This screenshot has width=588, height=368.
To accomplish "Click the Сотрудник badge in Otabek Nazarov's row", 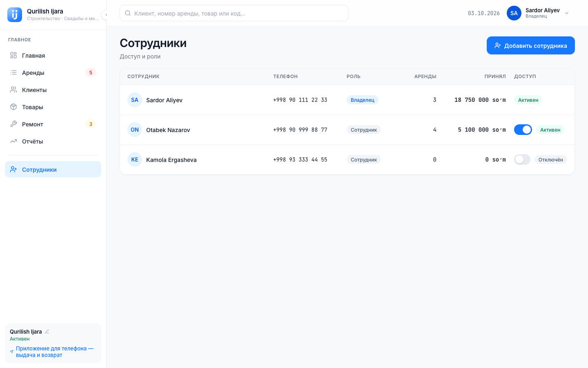I will [x=364, y=130].
